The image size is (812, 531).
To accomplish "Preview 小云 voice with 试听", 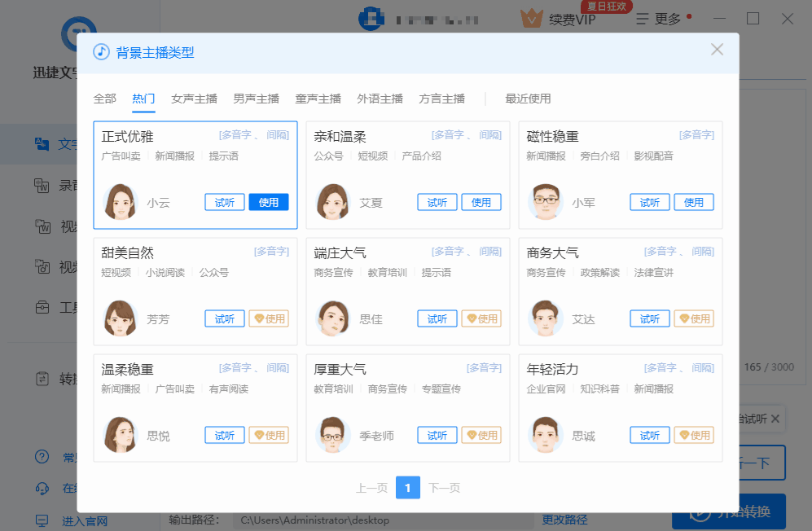I will click(x=225, y=203).
